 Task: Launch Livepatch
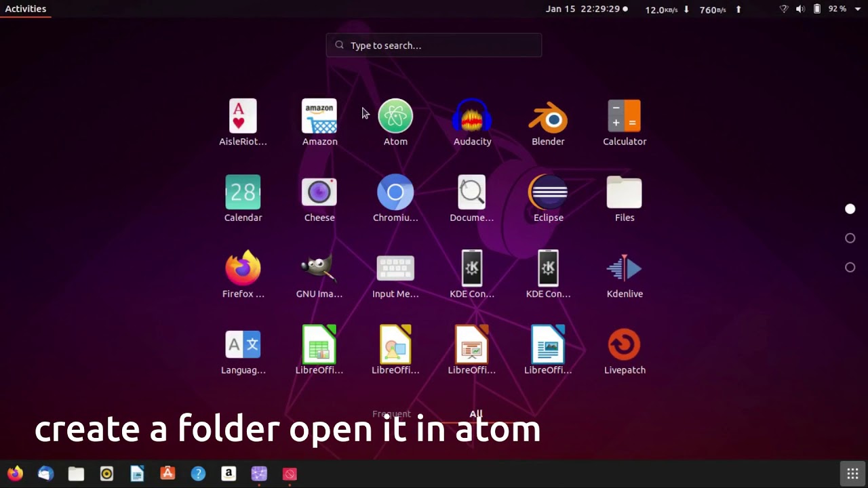[x=625, y=351]
